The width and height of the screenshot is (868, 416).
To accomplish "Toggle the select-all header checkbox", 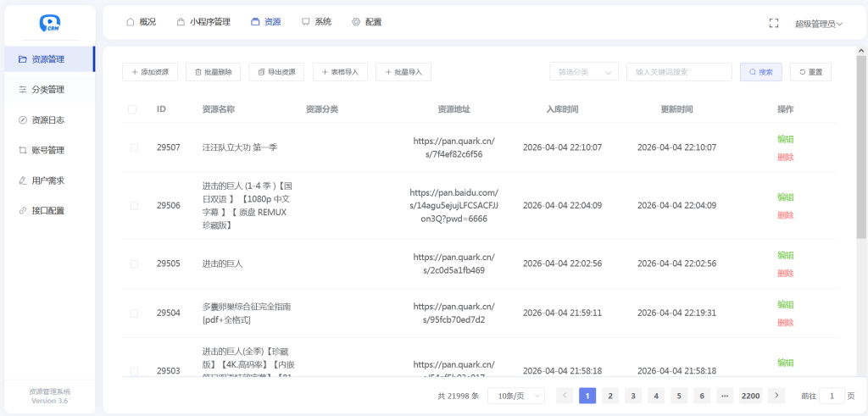I will click(131, 109).
